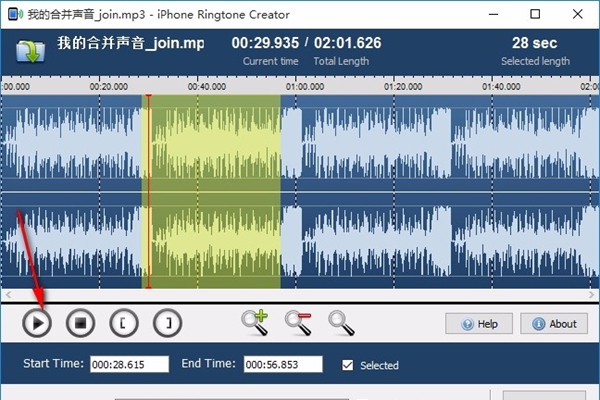The image size is (600, 400).
Task: Reset waveform zoom with plain magnifier
Action: (x=341, y=323)
